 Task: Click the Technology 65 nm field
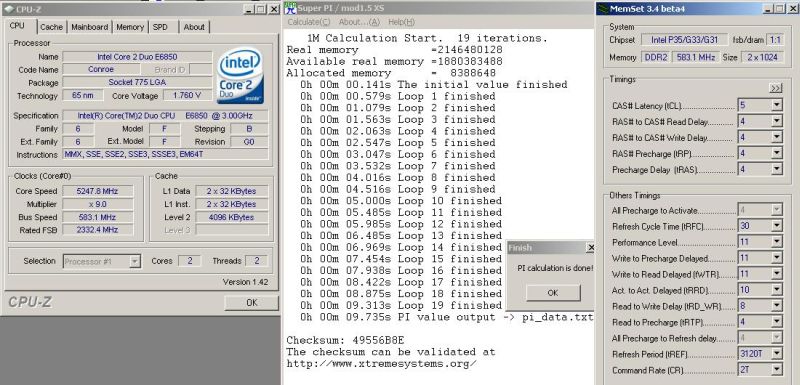tap(83, 95)
